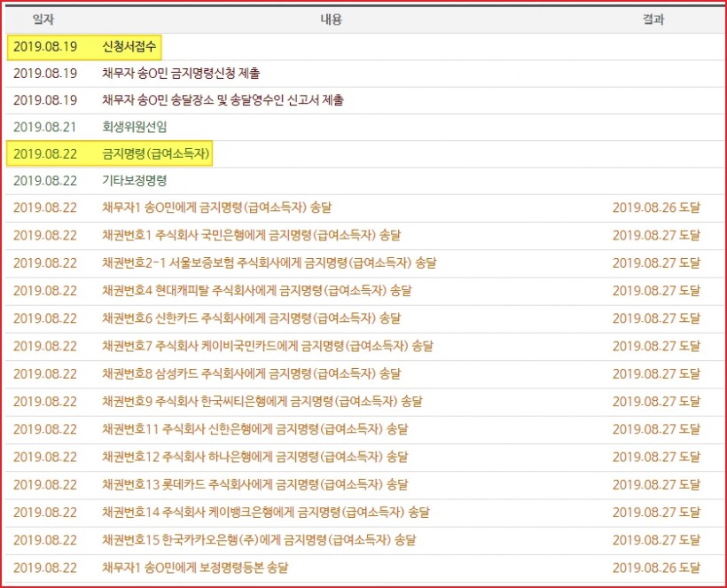727x588 pixels.
Task: Select 채무자1 송O민에게 금지명령 송달 row
Action: [x=365, y=208]
